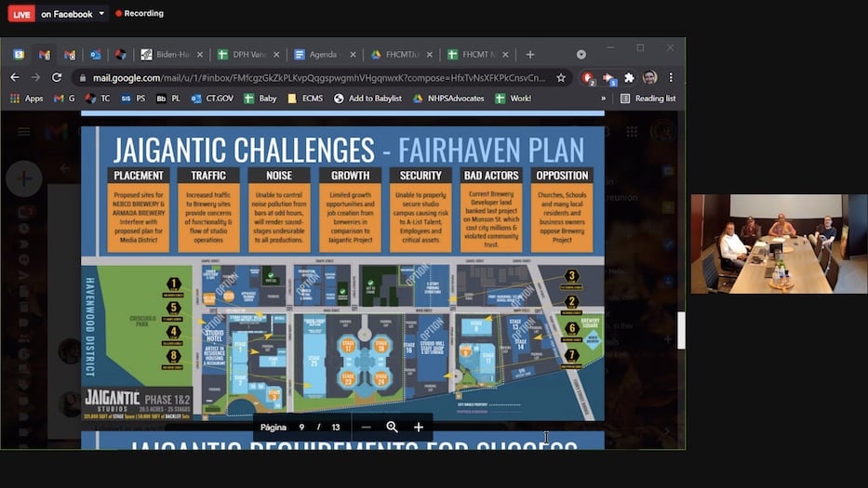Switch to the Biden-Ha tab
This screenshot has width=868, height=488.
[x=166, y=55]
